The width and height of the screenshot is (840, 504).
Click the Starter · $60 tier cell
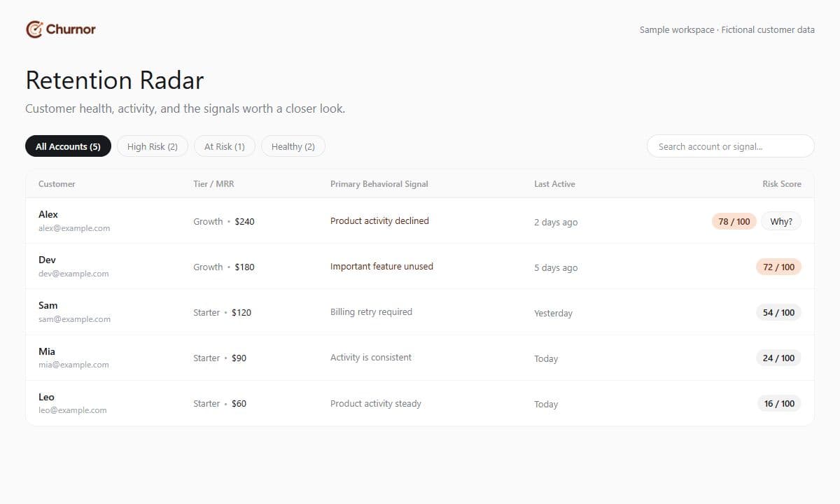pyautogui.click(x=220, y=403)
